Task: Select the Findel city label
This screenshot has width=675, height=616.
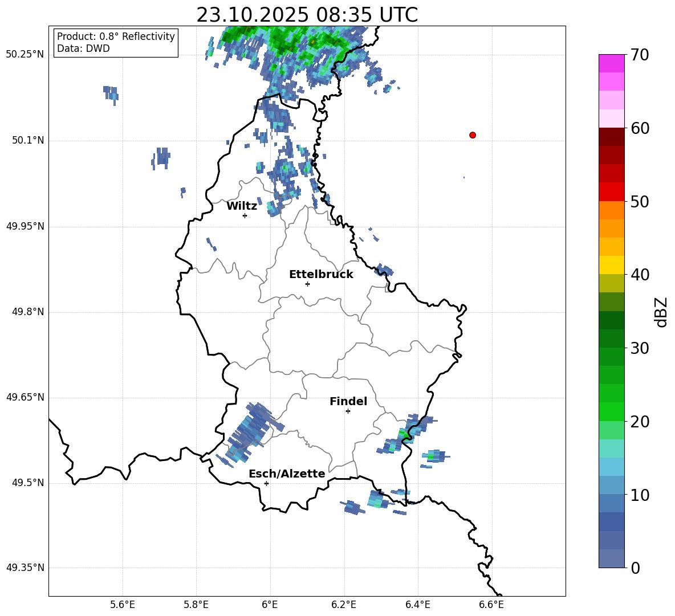Action: pyautogui.click(x=348, y=401)
